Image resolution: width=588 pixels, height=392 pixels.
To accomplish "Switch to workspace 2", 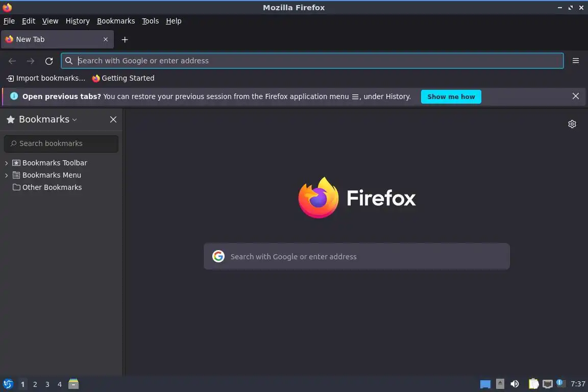I will (x=35, y=384).
